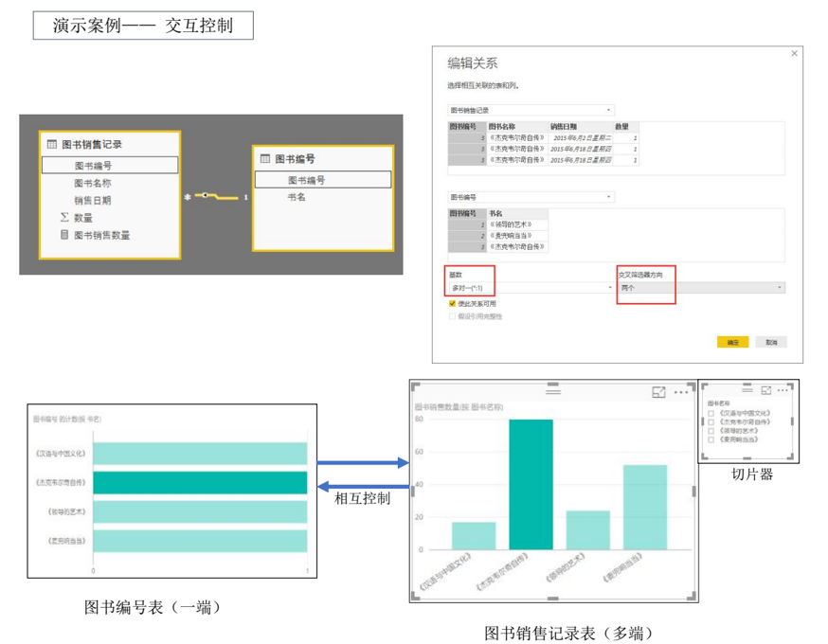Click the 取消 button in dialog
Image resolution: width=828 pixels, height=644 pixels.
point(771,342)
